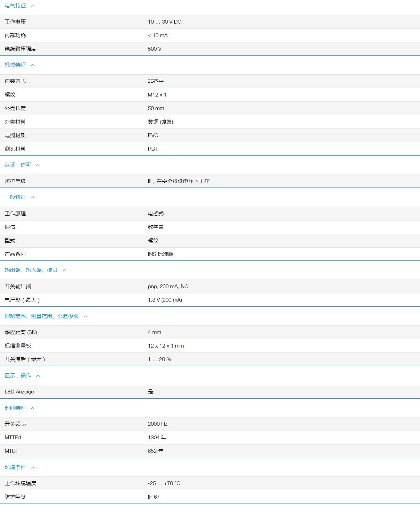This screenshot has width=420, height=507.
Task: Click the chevron icon next to 显示，操作
Action: click(x=38, y=376)
